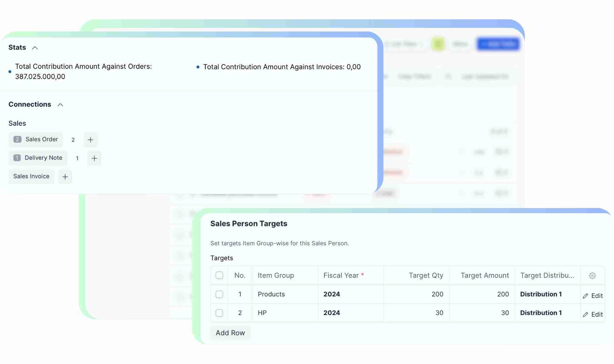Image resolution: width=614 pixels, height=364 pixels.
Task: Open the Sales Invoice connection
Action: [x=31, y=176]
